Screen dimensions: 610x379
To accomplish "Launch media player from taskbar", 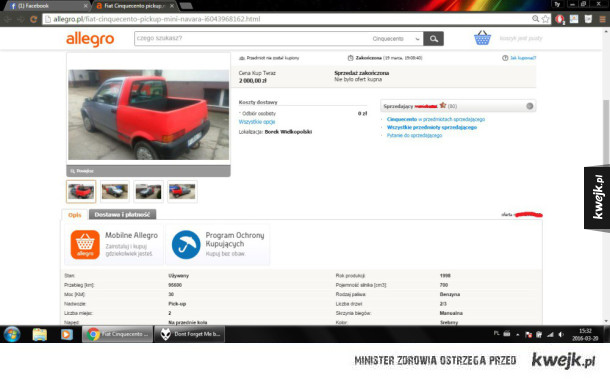I will tap(67, 334).
